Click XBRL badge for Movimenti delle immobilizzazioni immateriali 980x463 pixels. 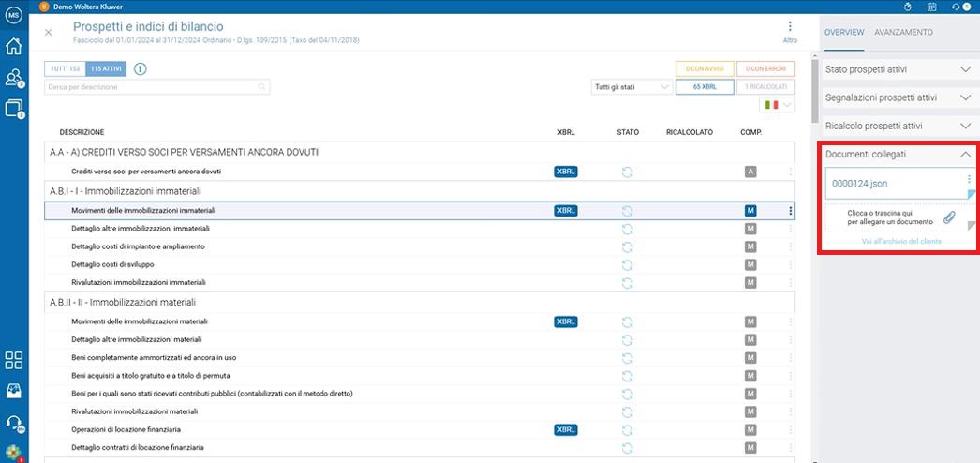point(566,211)
